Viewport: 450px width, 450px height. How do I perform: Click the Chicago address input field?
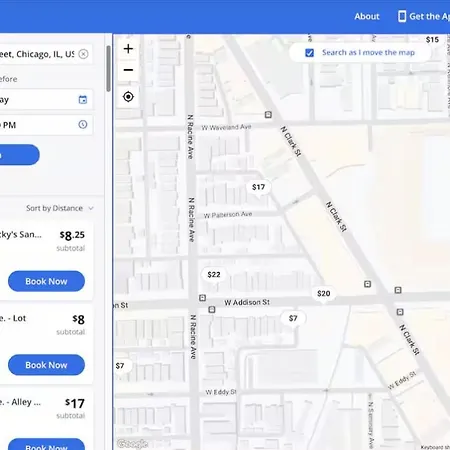[x=46, y=54]
